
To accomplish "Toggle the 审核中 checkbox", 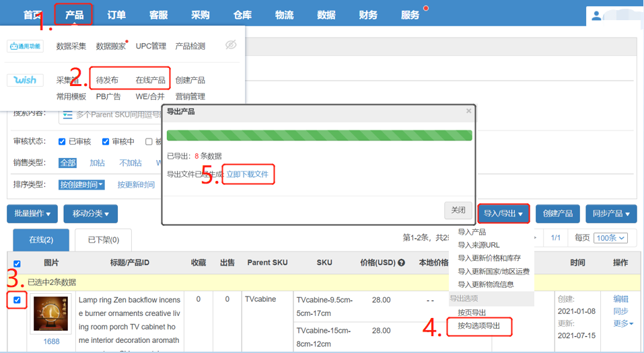I will click(x=106, y=142).
